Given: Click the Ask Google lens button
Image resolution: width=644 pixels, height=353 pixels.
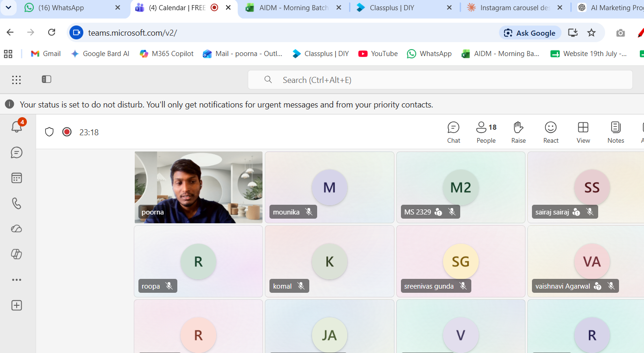Looking at the screenshot, I should (x=530, y=33).
